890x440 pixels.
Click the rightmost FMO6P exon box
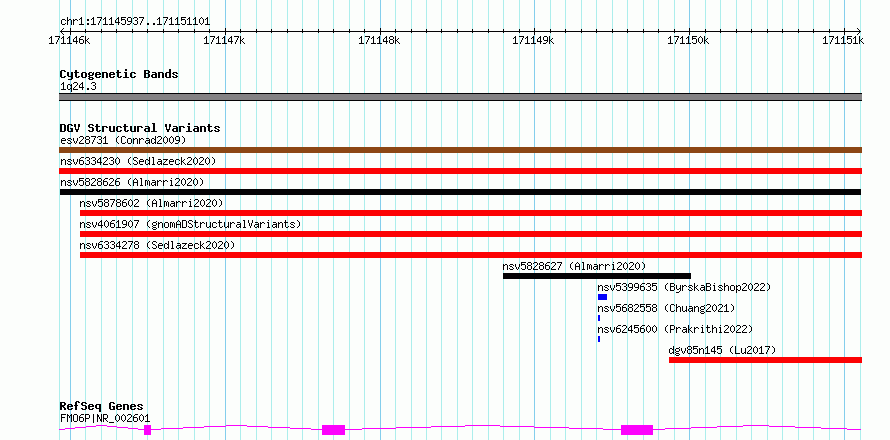[x=637, y=430]
